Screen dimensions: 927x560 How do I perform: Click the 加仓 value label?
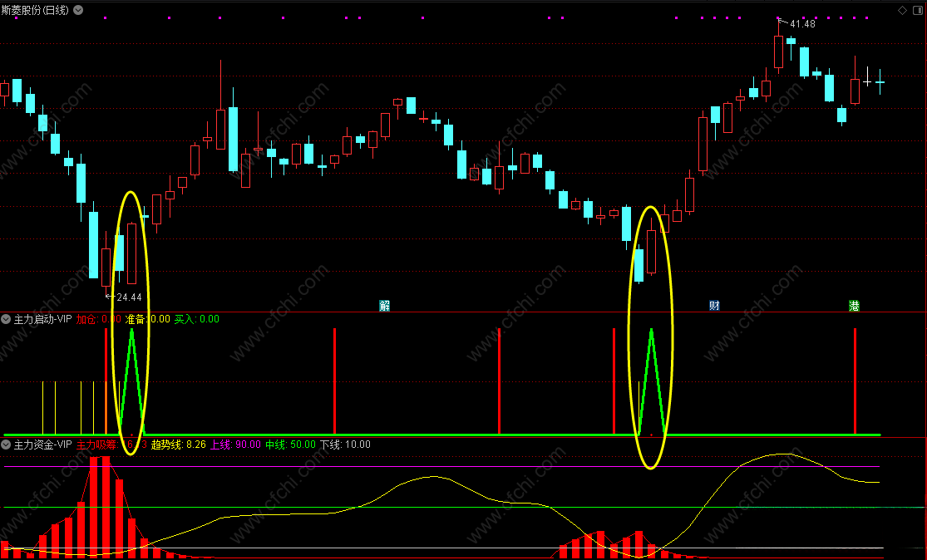pyautogui.click(x=99, y=319)
